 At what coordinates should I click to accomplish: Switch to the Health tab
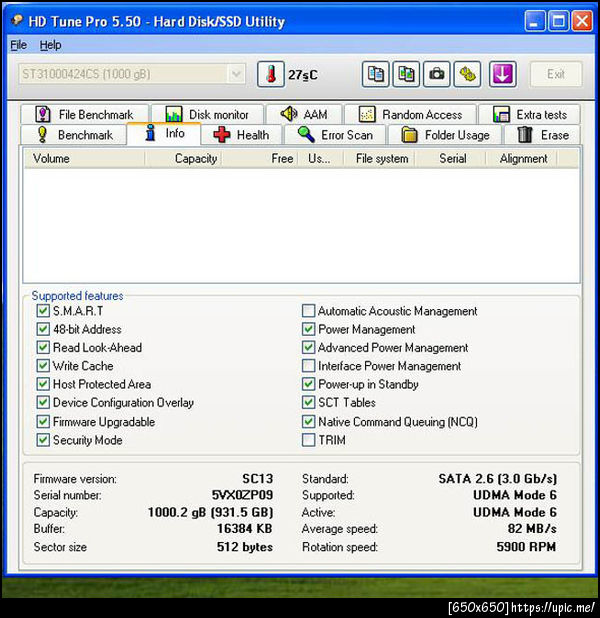tap(241, 135)
